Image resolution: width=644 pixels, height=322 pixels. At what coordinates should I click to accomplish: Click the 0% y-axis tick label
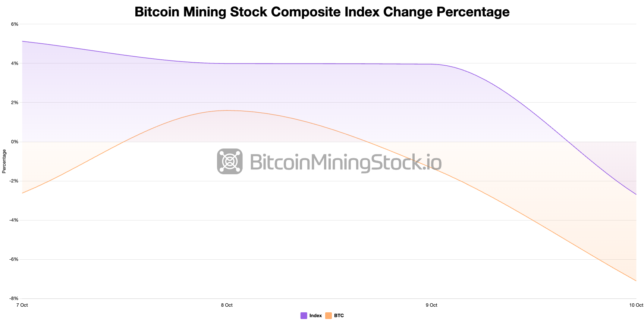15,142
